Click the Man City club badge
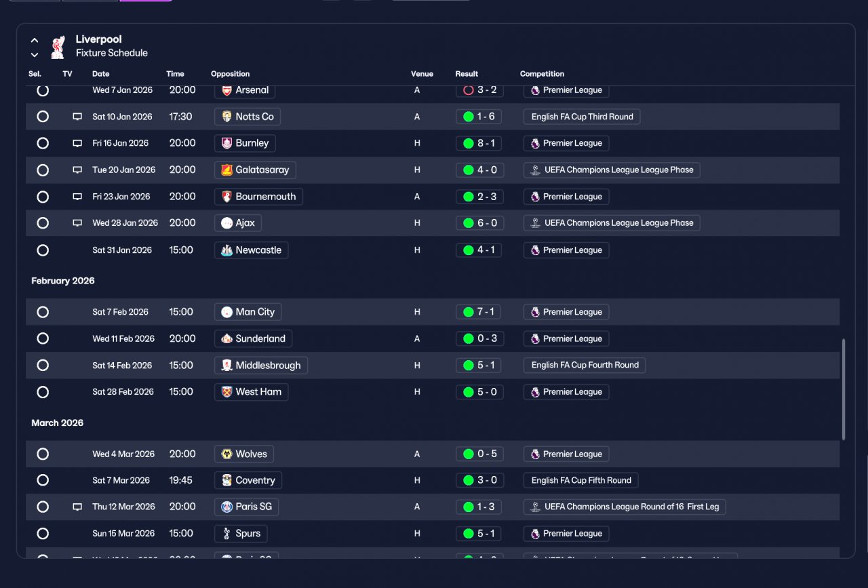Screen dimensions: 868x588 (x=226, y=312)
